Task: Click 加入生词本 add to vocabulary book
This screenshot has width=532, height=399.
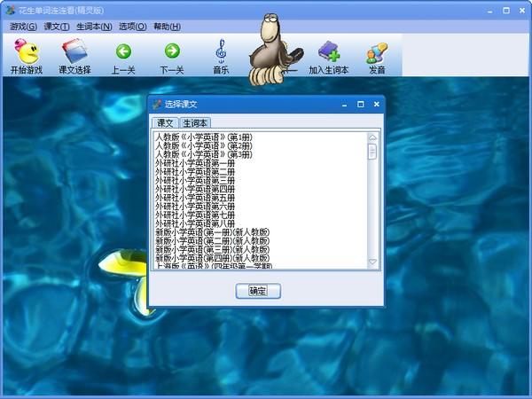Action: pyautogui.click(x=328, y=56)
